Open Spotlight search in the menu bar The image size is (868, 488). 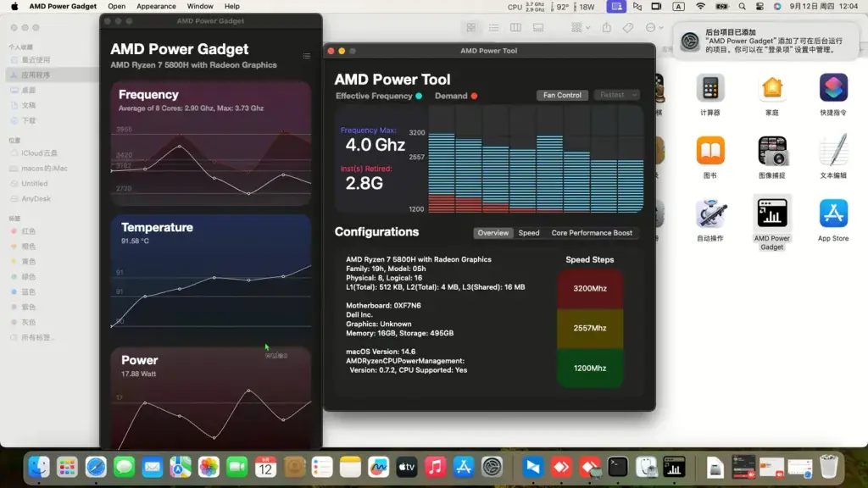[743, 7]
